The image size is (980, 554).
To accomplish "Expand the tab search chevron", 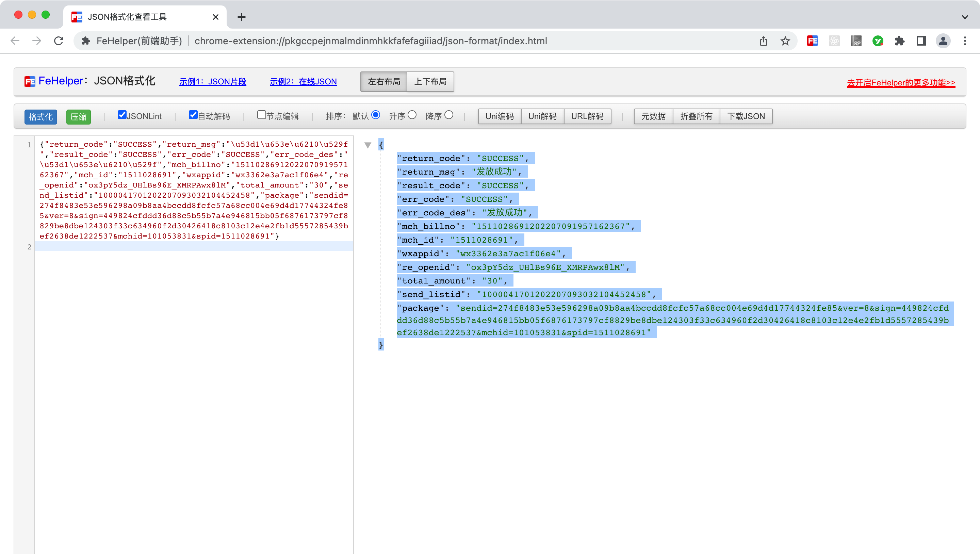I will [x=965, y=17].
